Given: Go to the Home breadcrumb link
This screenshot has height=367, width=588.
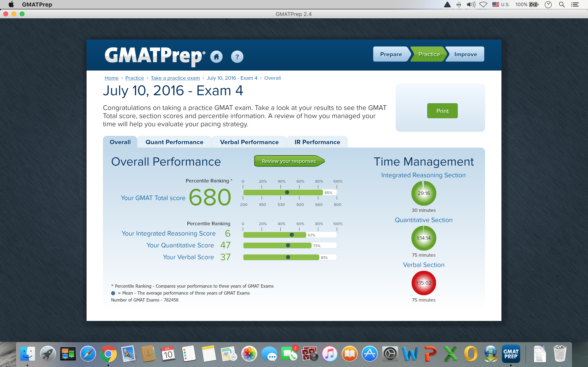Looking at the screenshot, I should point(111,78).
